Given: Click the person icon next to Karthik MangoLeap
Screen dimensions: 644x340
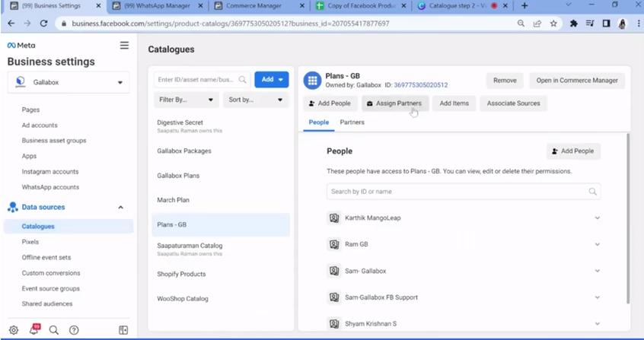Looking at the screenshot, I should 334,218.
